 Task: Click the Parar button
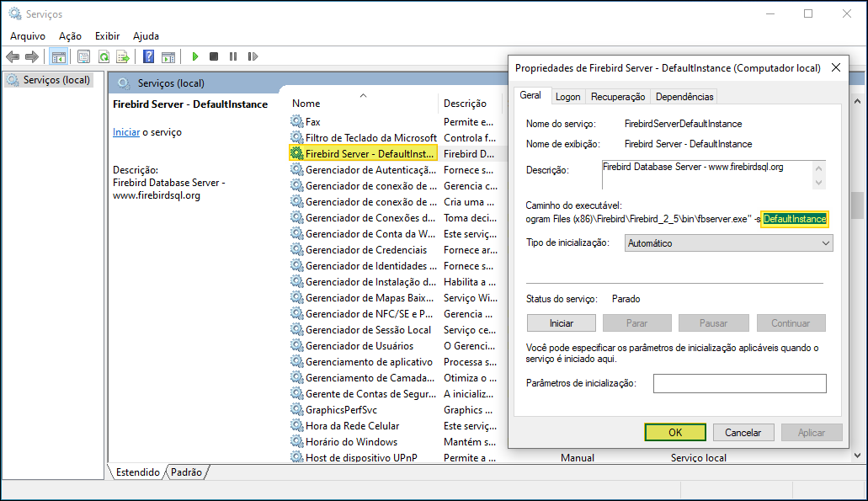(636, 323)
